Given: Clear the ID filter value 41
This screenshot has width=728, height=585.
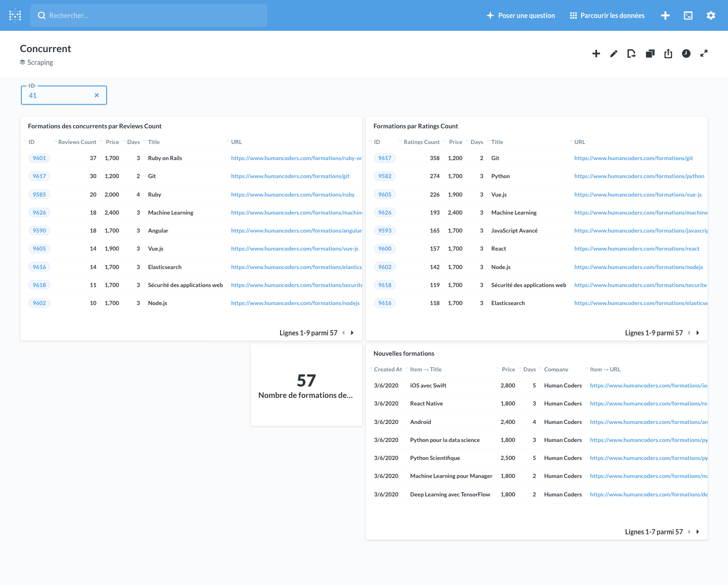Looking at the screenshot, I should click(x=97, y=95).
